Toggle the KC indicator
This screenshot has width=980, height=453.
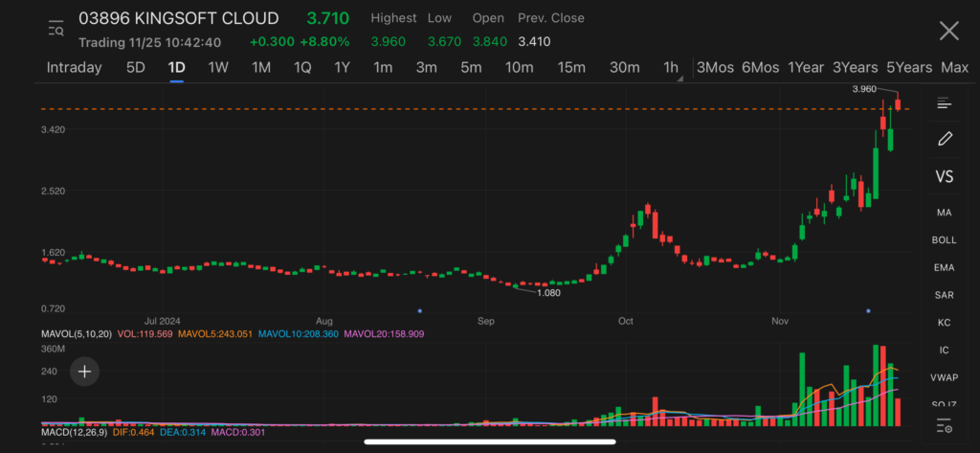click(x=944, y=323)
